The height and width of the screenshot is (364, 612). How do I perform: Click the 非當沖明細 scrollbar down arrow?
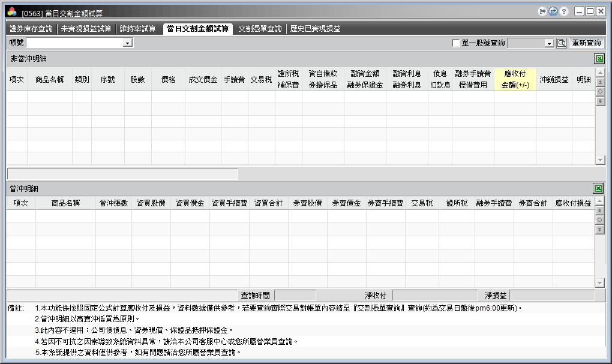[x=600, y=160]
